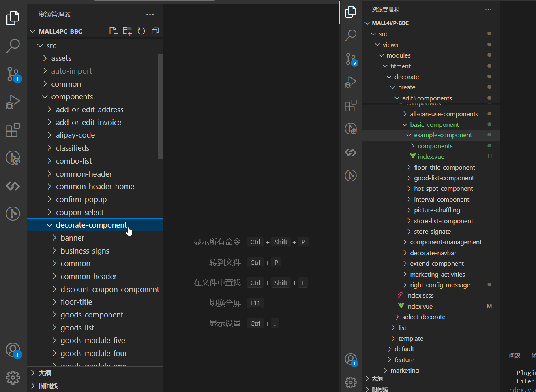Image resolution: width=536 pixels, height=392 pixels.
Task: Click New Folder icon in explorer header
Action: pyautogui.click(x=127, y=31)
